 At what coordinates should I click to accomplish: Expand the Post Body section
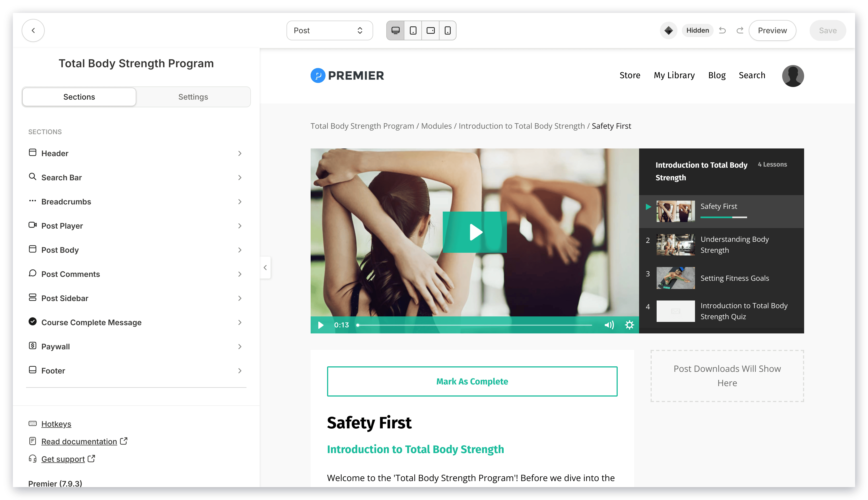136,250
